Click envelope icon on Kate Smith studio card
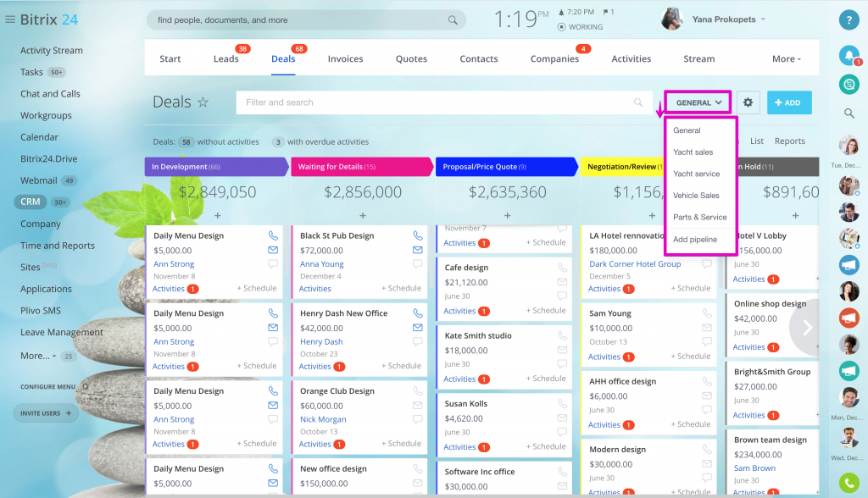Image resolution: width=868 pixels, height=498 pixels. click(563, 350)
